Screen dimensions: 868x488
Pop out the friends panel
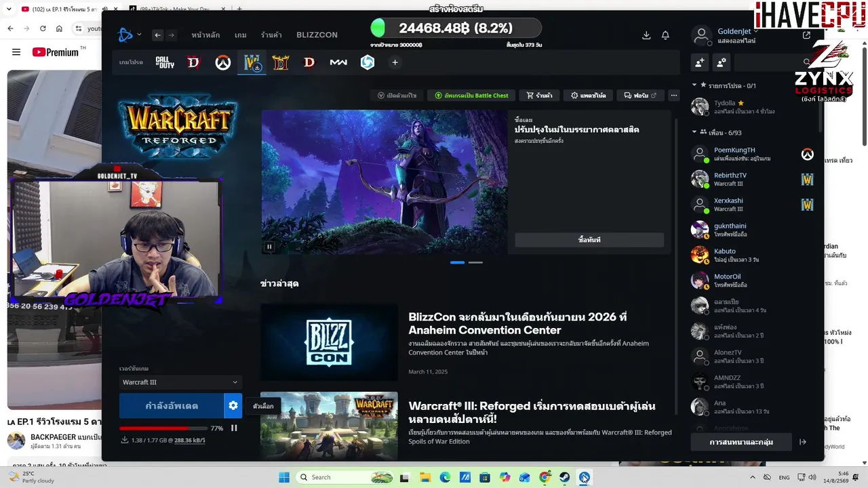(x=806, y=35)
